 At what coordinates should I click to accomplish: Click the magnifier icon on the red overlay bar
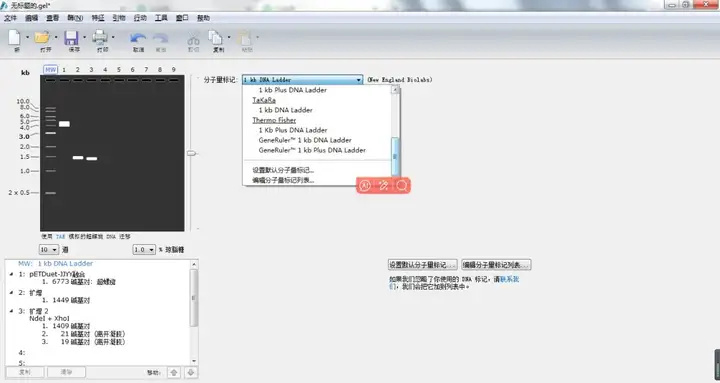coord(402,186)
